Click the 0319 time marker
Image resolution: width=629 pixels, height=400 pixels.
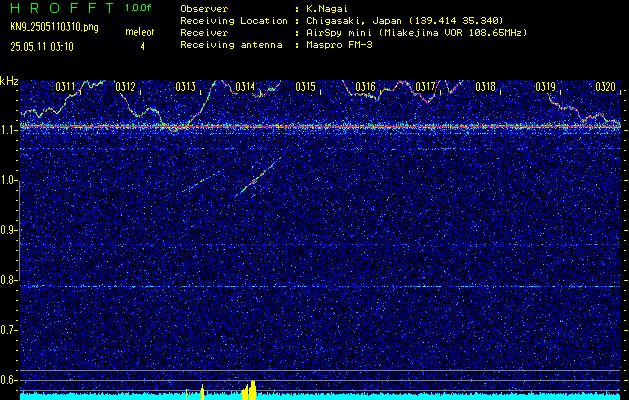[545, 87]
